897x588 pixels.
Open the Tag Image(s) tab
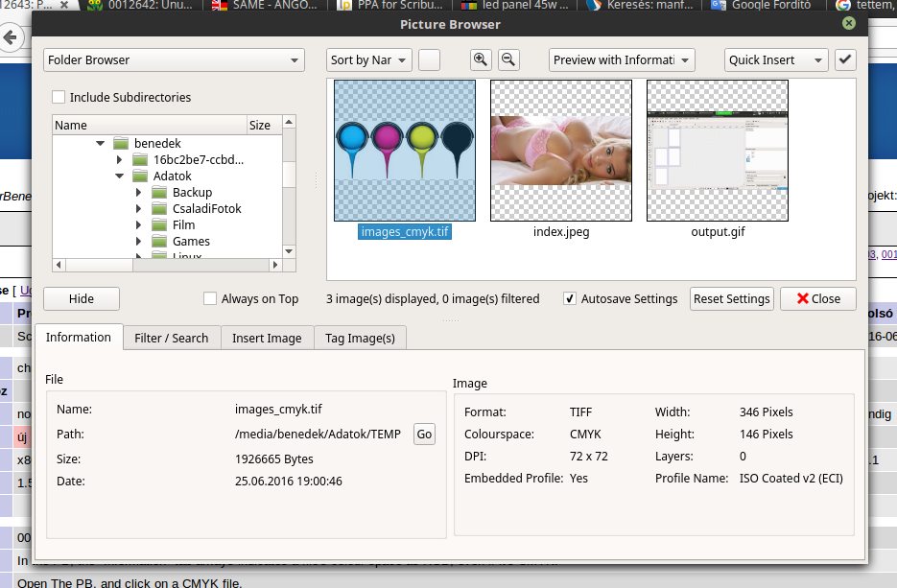click(x=360, y=338)
